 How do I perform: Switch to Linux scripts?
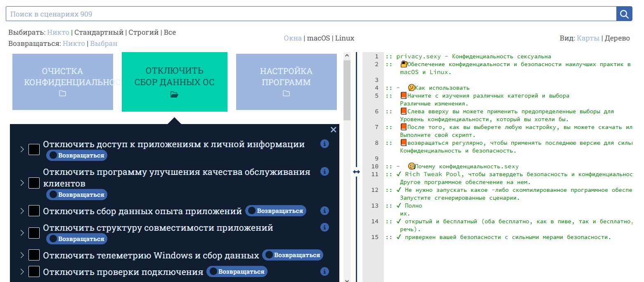click(x=345, y=38)
